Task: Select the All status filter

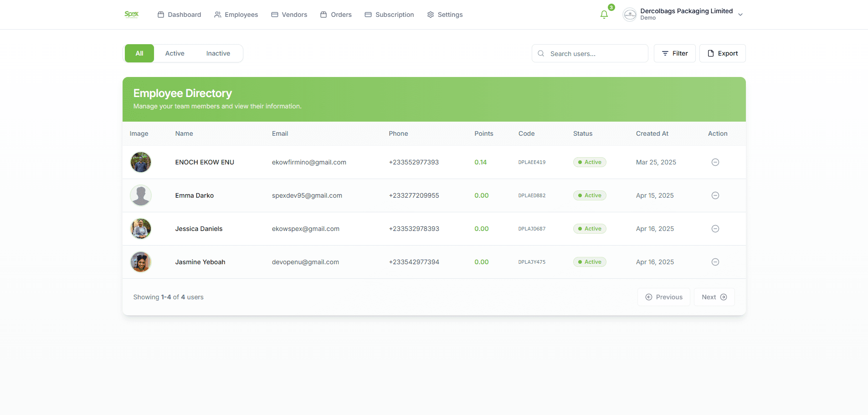Action: coord(139,53)
